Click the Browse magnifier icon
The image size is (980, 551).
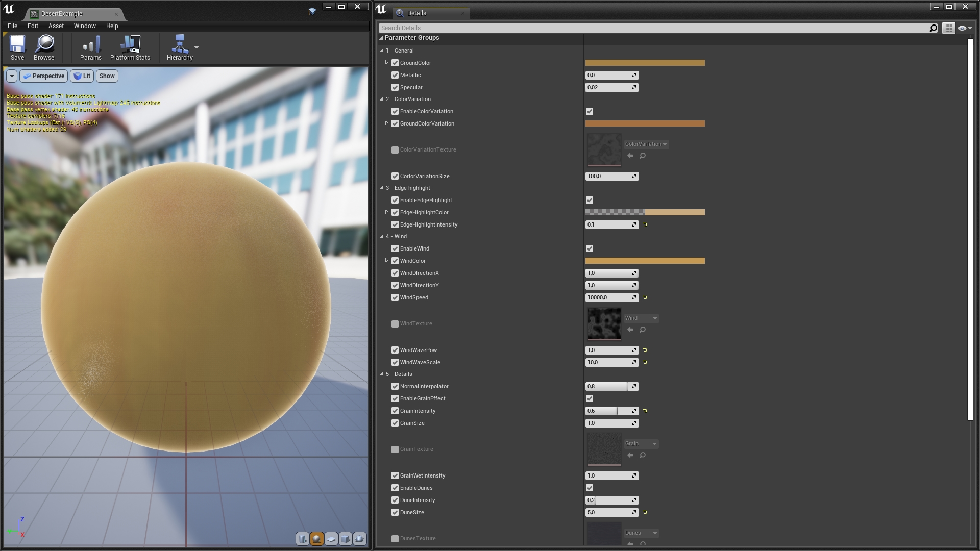click(44, 44)
